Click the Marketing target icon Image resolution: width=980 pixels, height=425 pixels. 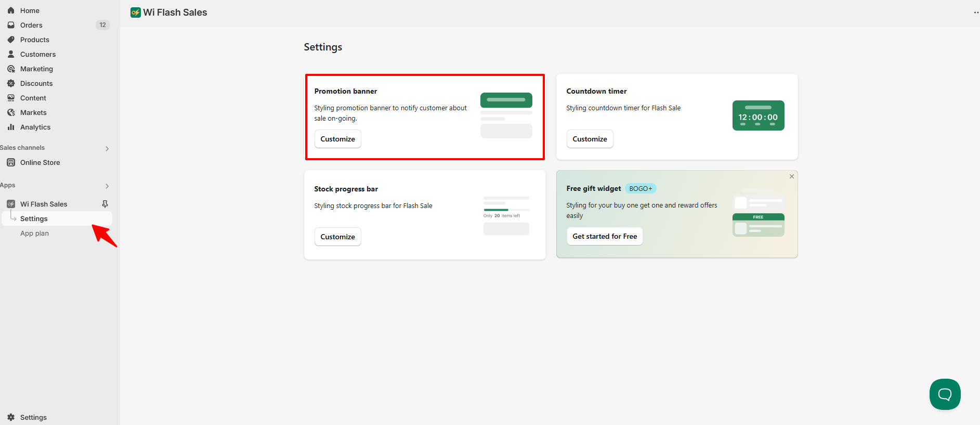(11, 69)
